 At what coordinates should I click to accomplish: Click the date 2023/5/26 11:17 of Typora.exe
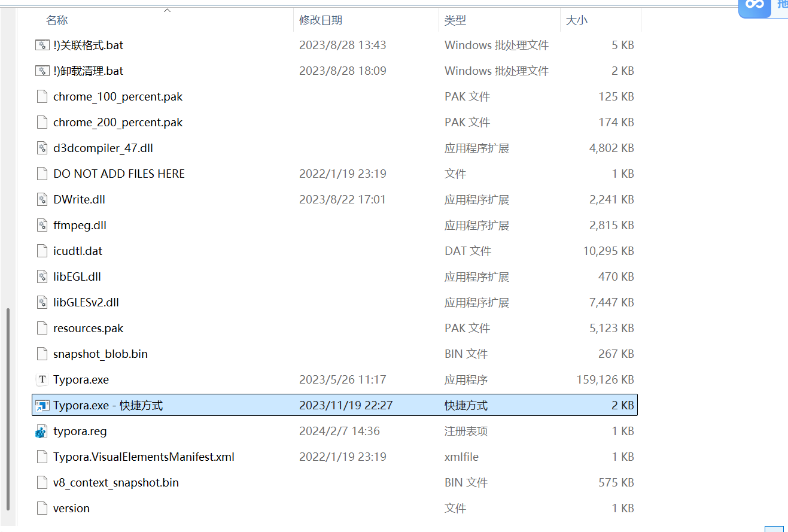tap(343, 379)
